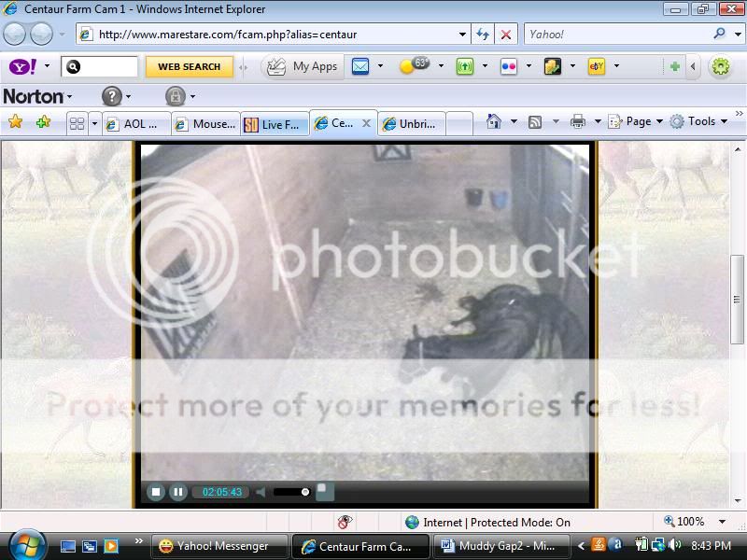Click the scrollbar down arrow
The image size is (747, 560).
coord(738,500)
